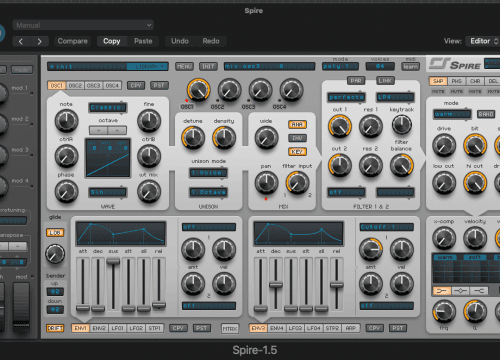The width and height of the screenshot is (500, 360).
Task: Switch to the CHR effect tab
Action: (475, 81)
